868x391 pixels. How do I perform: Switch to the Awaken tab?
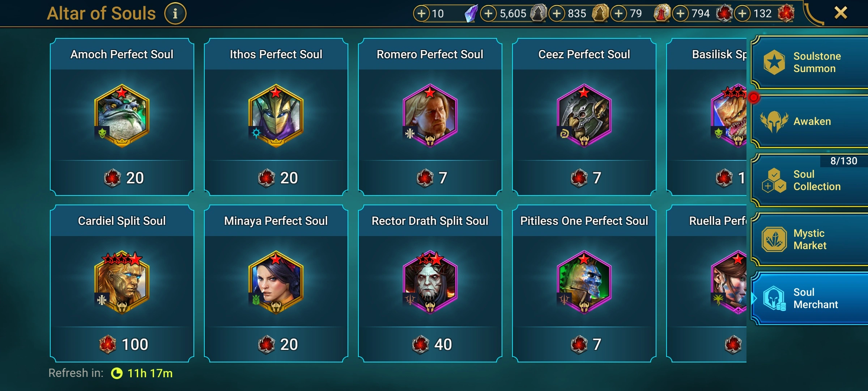(x=809, y=121)
